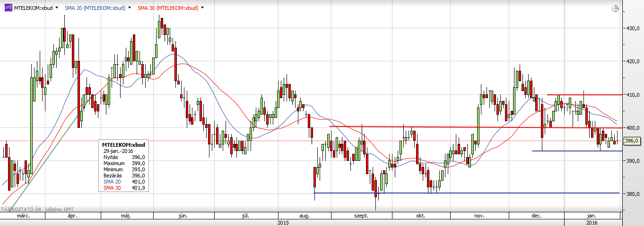Select the 400,0 price axis label

pyautogui.click(x=633, y=127)
